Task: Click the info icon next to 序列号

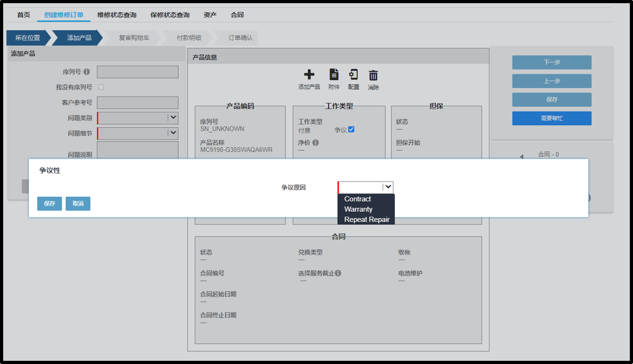Action: tap(86, 72)
